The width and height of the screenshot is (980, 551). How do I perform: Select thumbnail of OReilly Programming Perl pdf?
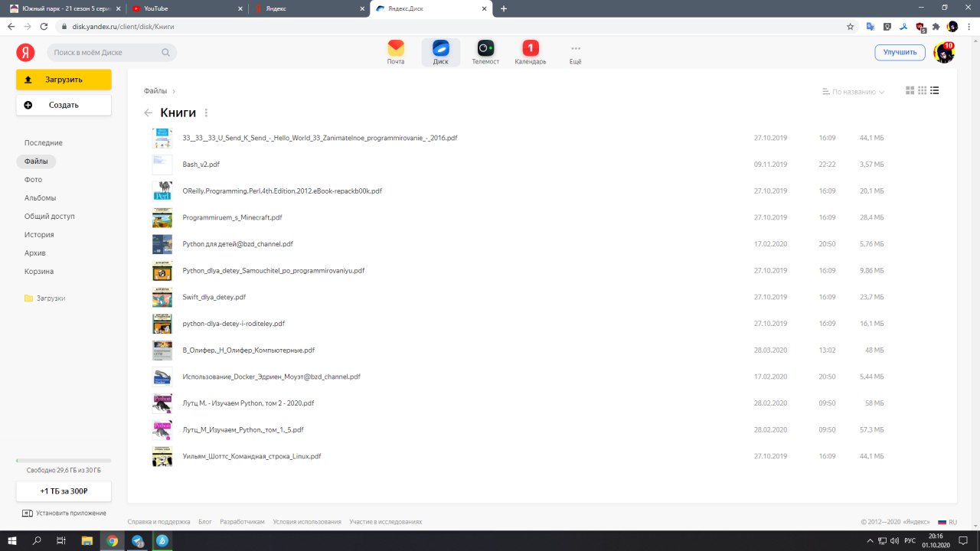(x=162, y=191)
